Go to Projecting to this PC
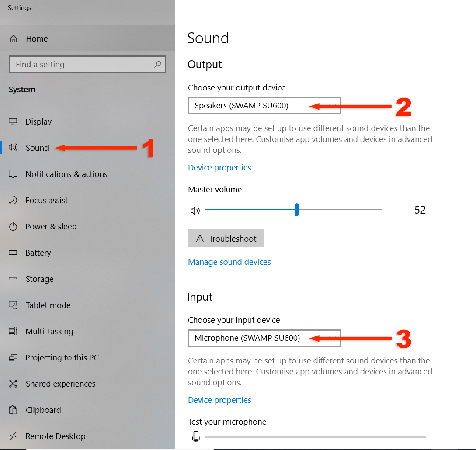The width and height of the screenshot is (476, 450). [62, 357]
